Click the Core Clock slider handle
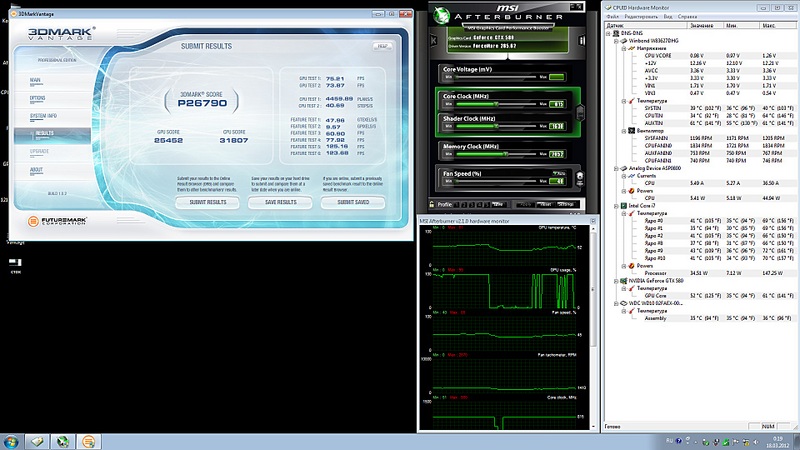The width and height of the screenshot is (800, 450). coord(495,104)
